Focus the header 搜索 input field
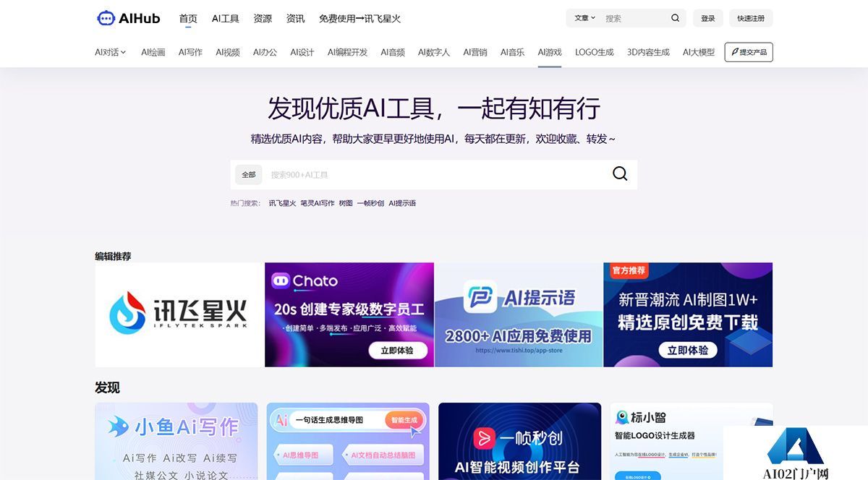 [x=635, y=18]
